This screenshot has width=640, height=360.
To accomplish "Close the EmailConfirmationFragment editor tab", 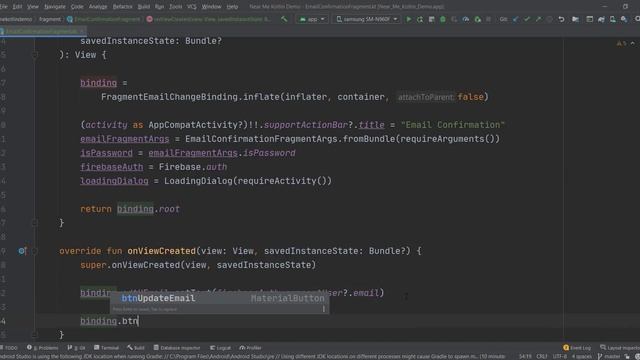I will 82,31.
